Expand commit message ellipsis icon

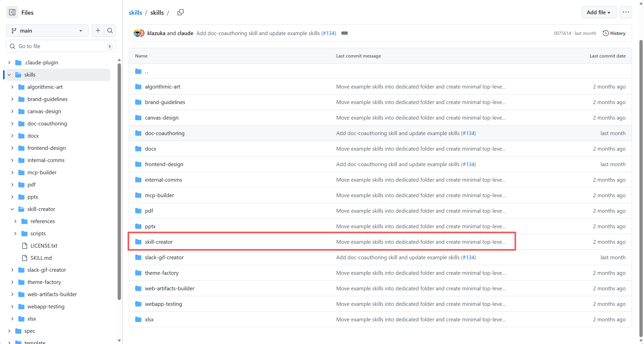click(344, 33)
